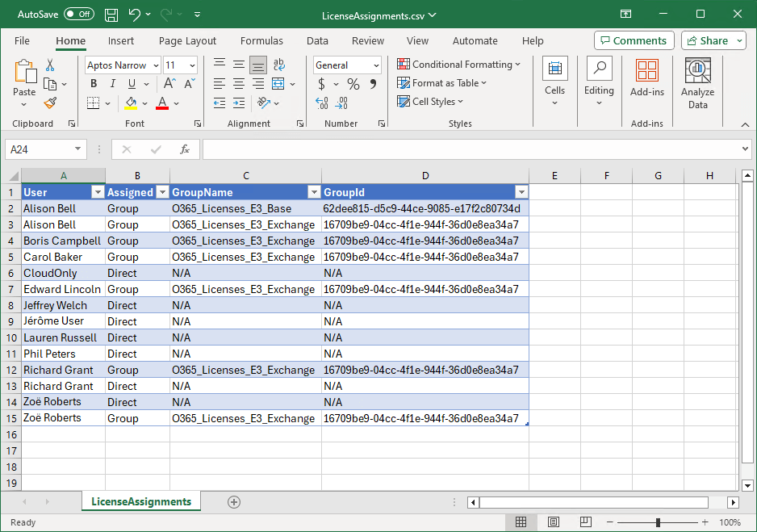Top align cell contents
Screen dimensions: 757x532
(220, 65)
